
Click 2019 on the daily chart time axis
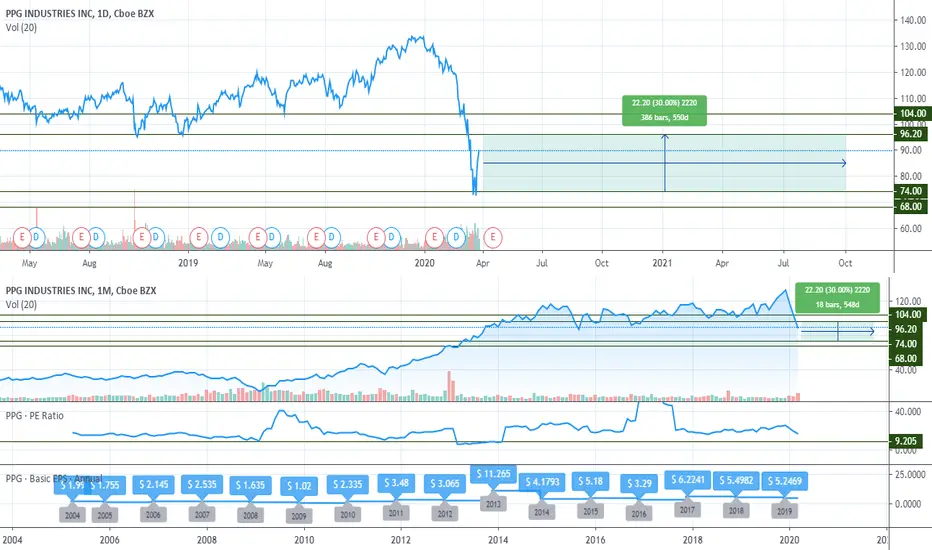pyautogui.click(x=188, y=263)
